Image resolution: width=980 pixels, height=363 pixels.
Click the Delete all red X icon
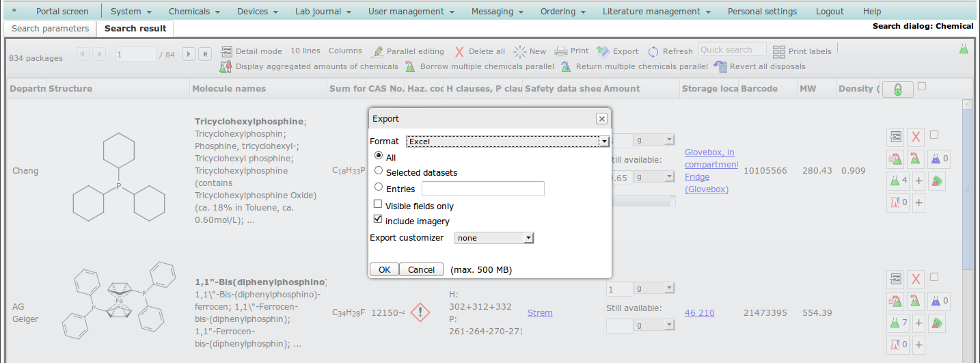pyautogui.click(x=460, y=52)
